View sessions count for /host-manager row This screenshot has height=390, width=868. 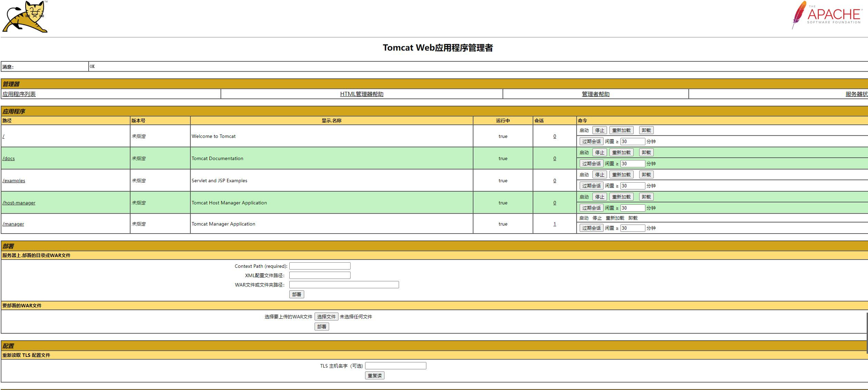(x=554, y=203)
